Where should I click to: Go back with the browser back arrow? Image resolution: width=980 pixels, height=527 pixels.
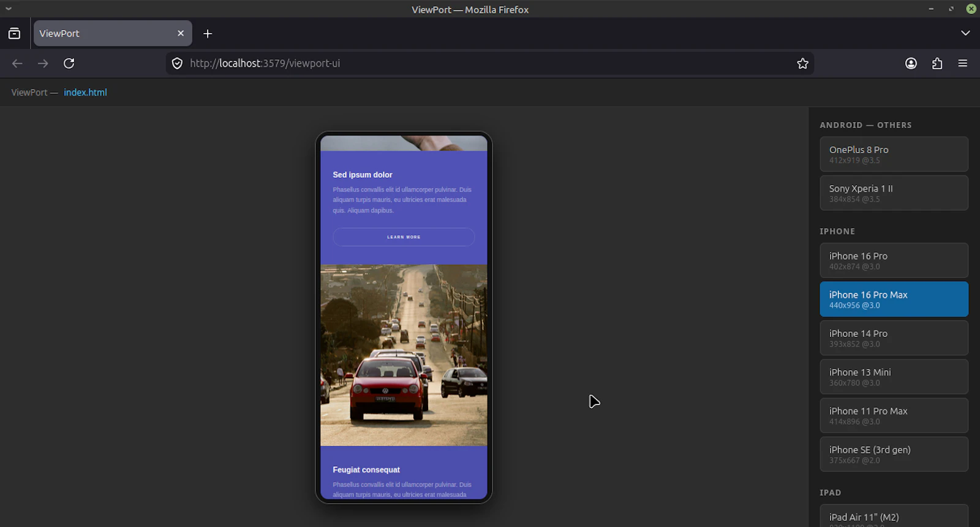point(17,63)
